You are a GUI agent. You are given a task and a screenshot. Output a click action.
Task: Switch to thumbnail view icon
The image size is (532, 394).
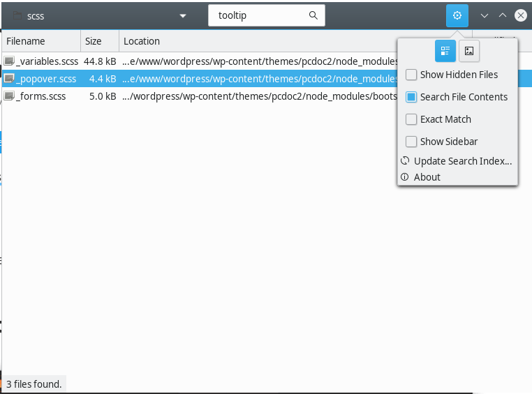click(x=469, y=51)
